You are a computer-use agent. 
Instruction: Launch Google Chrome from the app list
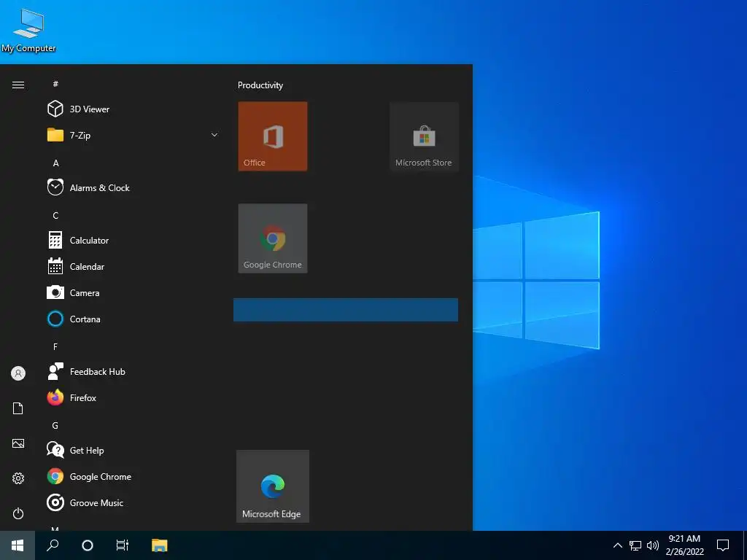[133, 477]
